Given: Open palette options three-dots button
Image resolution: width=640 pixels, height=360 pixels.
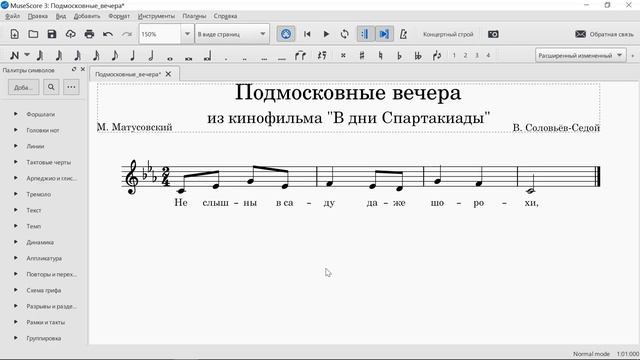Looking at the screenshot, I should point(71,87).
